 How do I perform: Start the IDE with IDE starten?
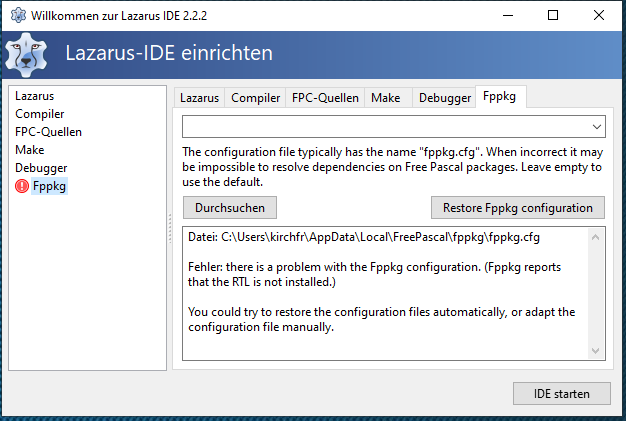562,394
